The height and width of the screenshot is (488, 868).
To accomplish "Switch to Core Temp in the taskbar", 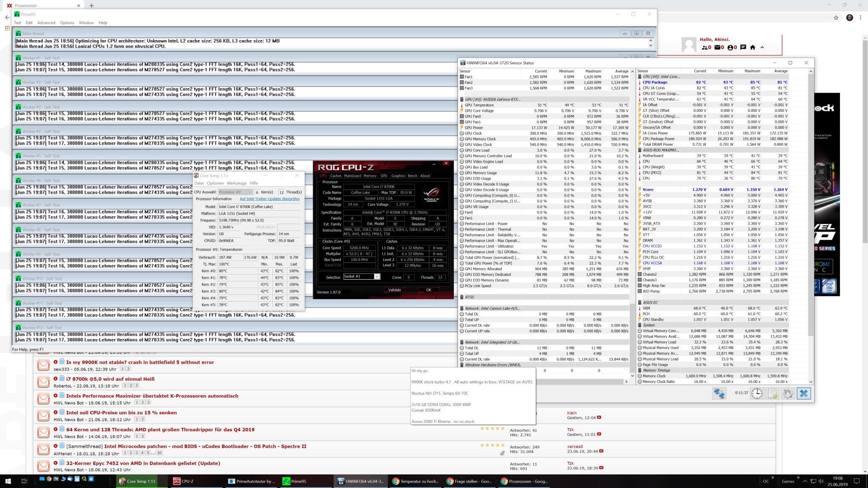I will click(x=137, y=481).
